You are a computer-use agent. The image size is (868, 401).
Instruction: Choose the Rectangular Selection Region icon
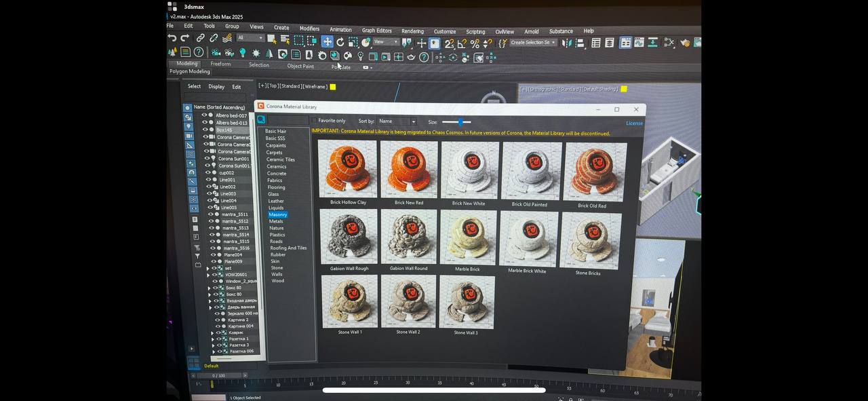coord(299,40)
